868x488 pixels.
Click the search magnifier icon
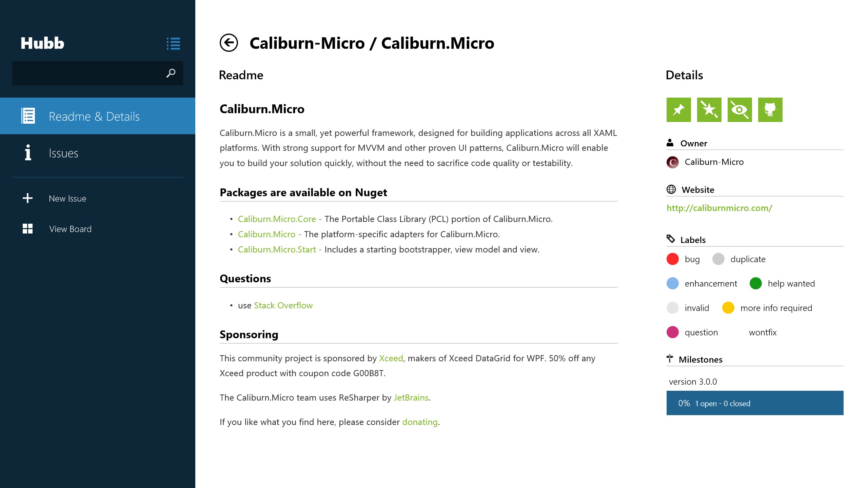coord(171,73)
